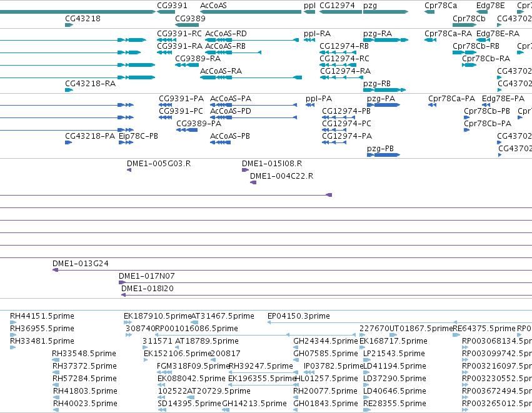Select EST RH44151.5prime
532x413 pixels.
point(42,316)
